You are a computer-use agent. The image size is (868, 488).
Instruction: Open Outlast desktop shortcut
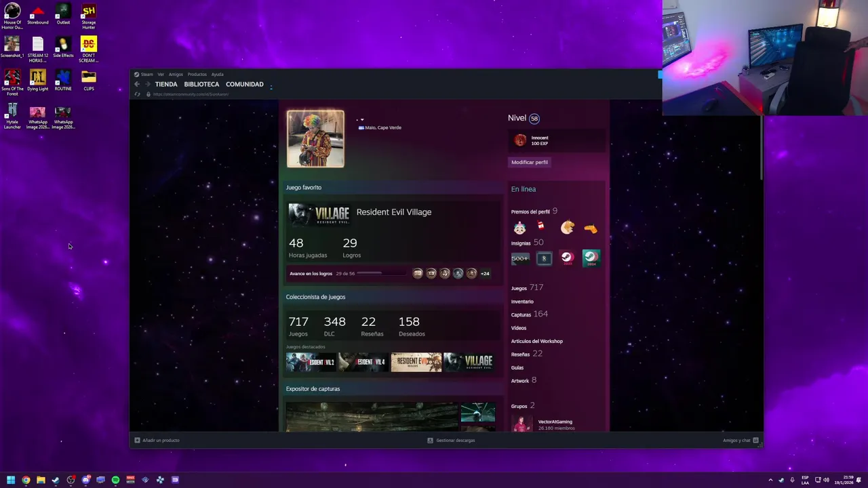tap(63, 15)
